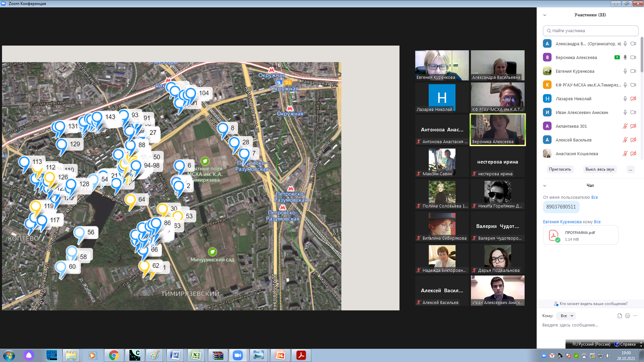Image resolution: width=644 pixels, height=362 pixels.
Task: Open WinRAR from taskbar
Action: click(218, 355)
